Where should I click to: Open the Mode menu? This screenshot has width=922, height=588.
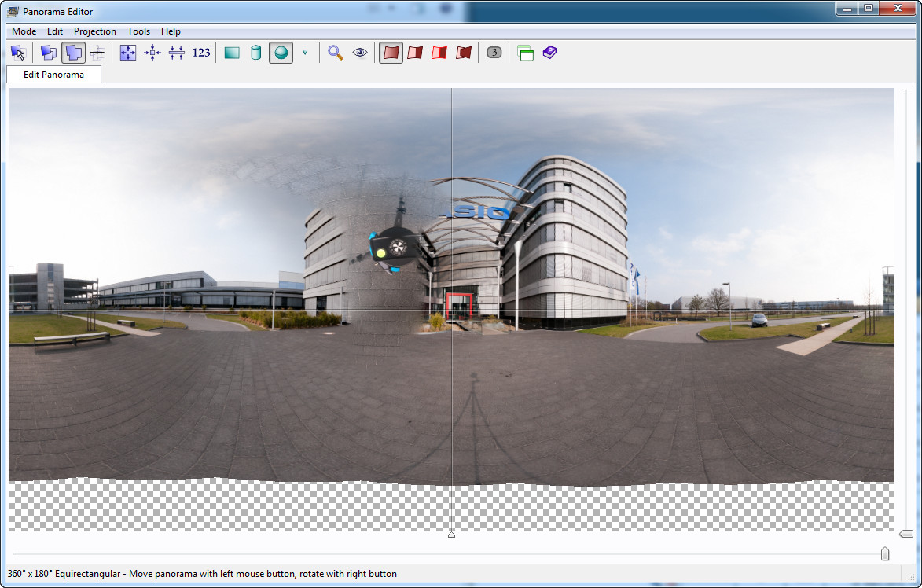pyautogui.click(x=24, y=31)
